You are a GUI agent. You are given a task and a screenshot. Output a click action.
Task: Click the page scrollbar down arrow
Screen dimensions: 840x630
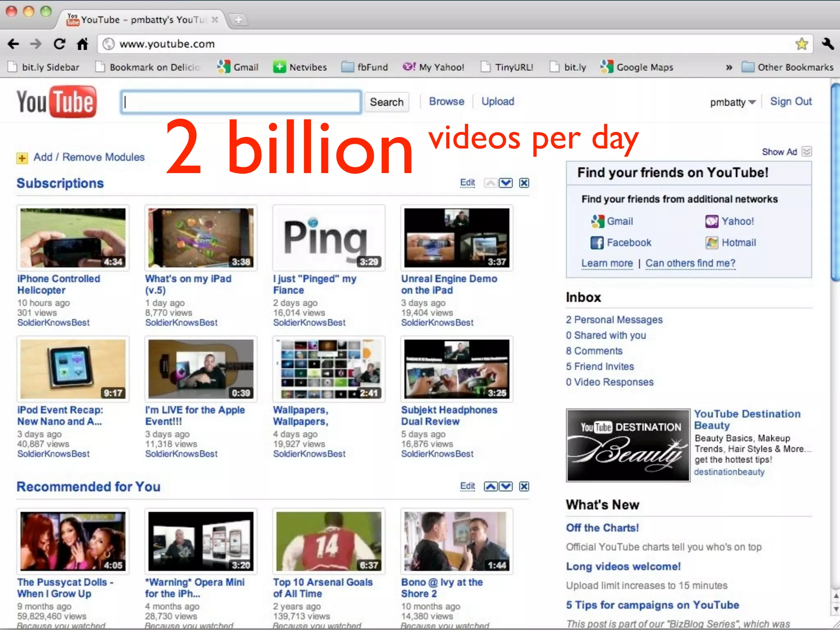click(x=836, y=609)
